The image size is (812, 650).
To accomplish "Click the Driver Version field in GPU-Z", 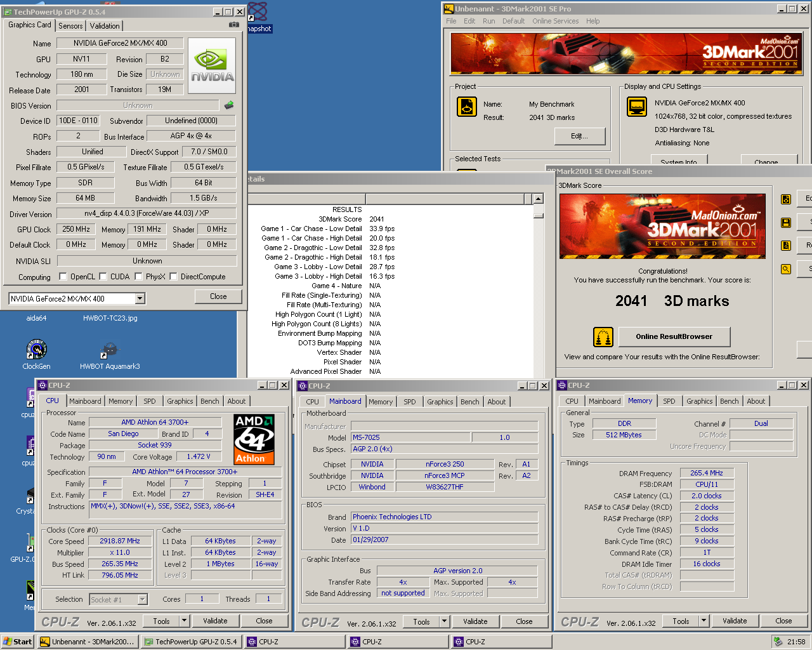I will pyautogui.click(x=146, y=214).
